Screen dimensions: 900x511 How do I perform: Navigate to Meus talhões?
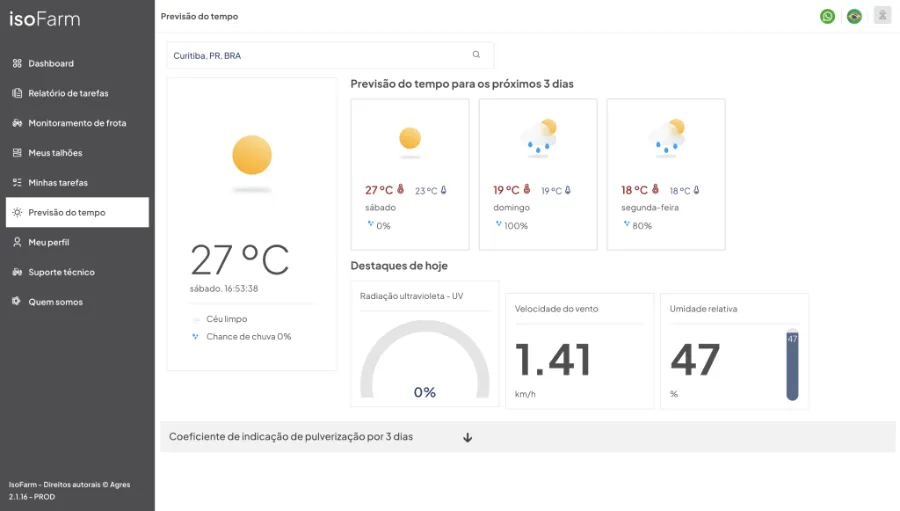point(77,153)
